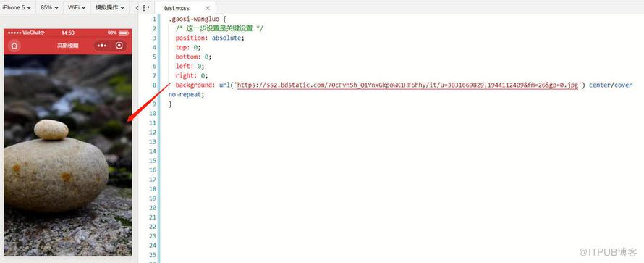The image size is (644, 263).
Task: Click the absolute value on line 3
Action: tap(226, 38)
